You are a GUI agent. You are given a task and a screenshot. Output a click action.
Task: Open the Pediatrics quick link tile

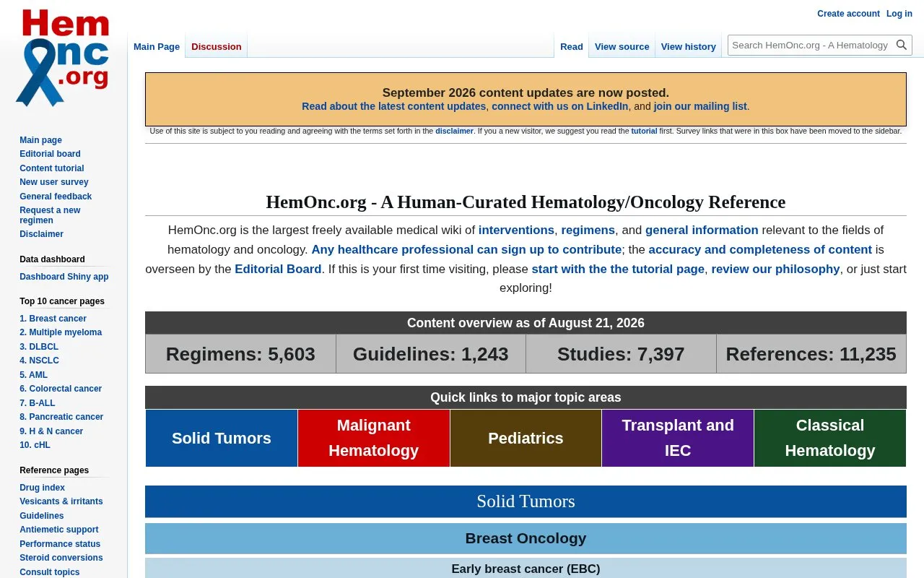coord(526,438)
